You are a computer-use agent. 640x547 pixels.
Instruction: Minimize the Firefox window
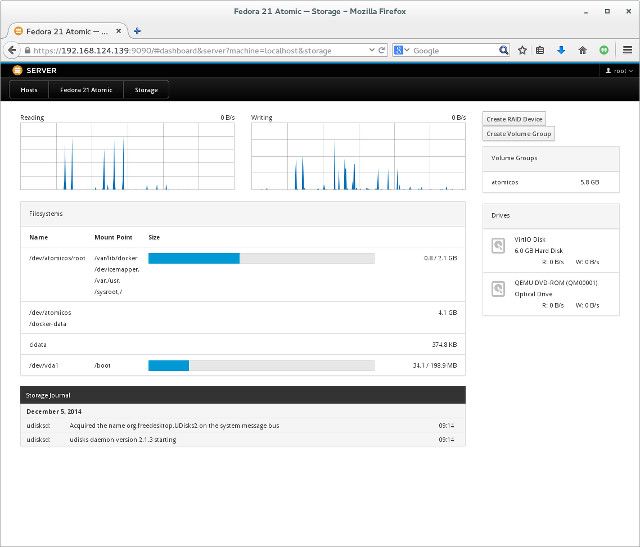tap(586, 12)
